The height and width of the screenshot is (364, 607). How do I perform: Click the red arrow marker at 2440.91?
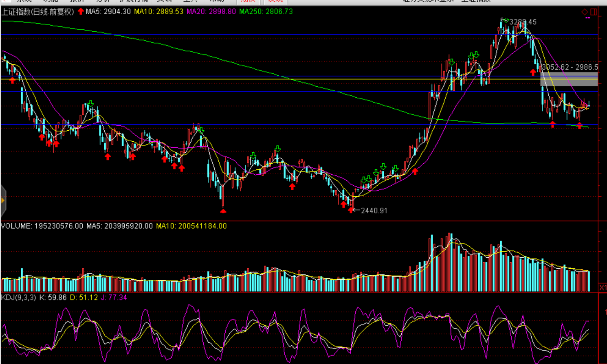pos(351,210)
